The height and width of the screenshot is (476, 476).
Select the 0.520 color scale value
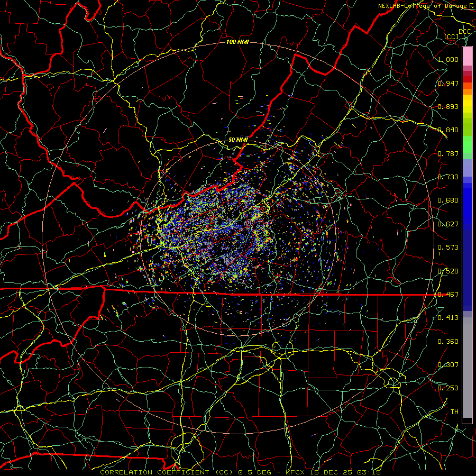[x=448, y=271]
